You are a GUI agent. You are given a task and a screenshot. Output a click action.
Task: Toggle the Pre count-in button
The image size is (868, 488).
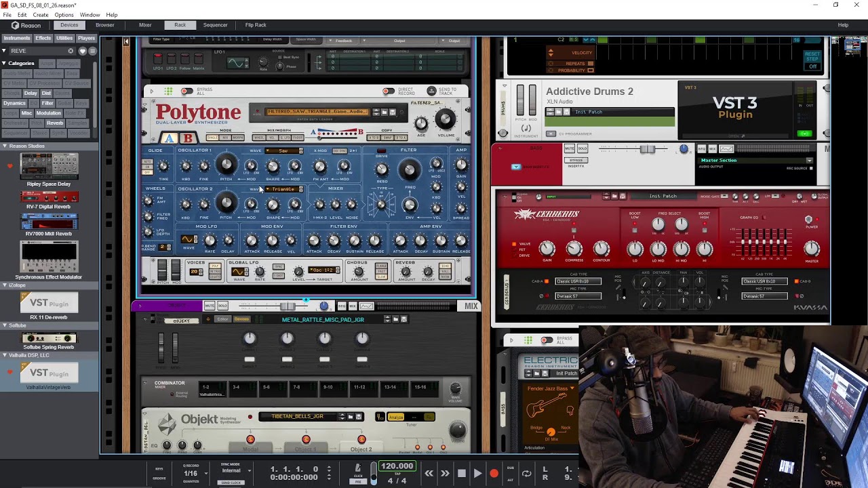[x=358, y=481]
